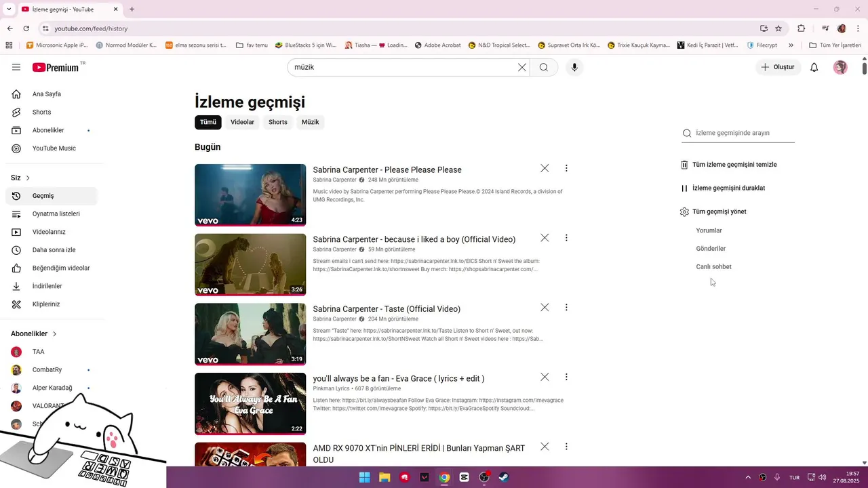Image resolution: width=868 pixels, height=488 pixels.
Task: Open the Chrome extensions puzzle icon
Action: pyautogui.click(x=802, y=28)
